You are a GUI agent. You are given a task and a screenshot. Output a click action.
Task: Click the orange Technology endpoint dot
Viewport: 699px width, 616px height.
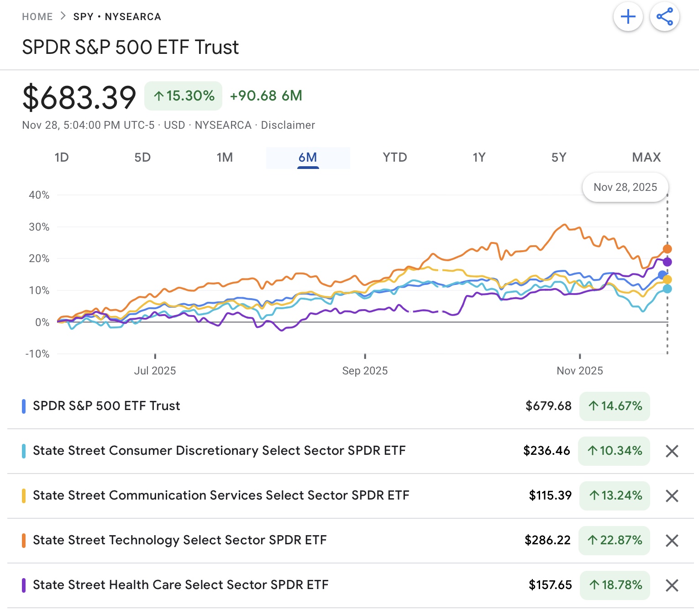[667, 249]
